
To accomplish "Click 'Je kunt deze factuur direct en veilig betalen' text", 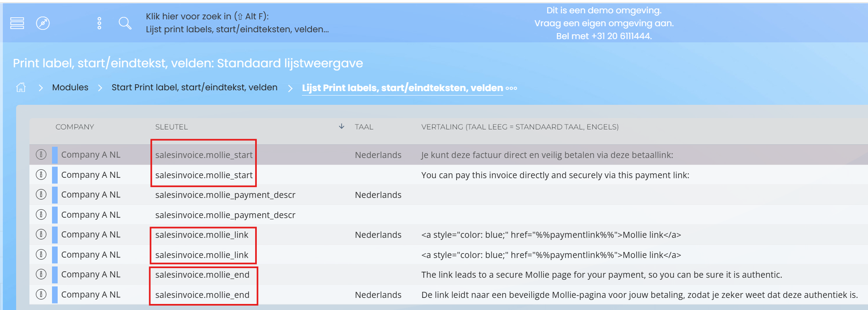I will point(547,155).
